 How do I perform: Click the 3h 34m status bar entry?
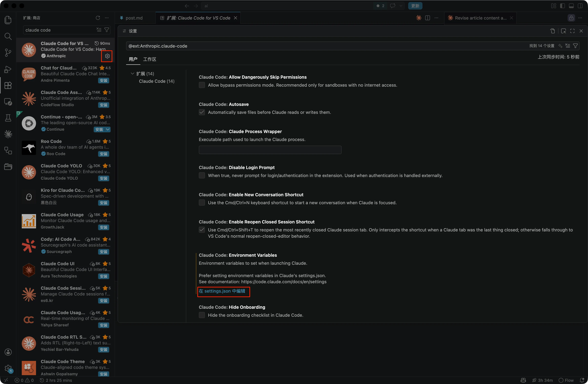click(543, 380)
